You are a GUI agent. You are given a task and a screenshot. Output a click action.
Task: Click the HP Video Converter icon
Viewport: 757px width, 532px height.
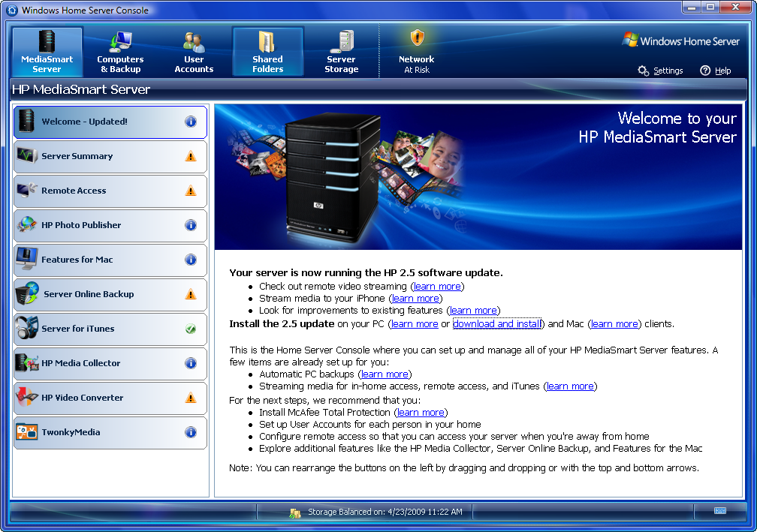pos(27,396)
